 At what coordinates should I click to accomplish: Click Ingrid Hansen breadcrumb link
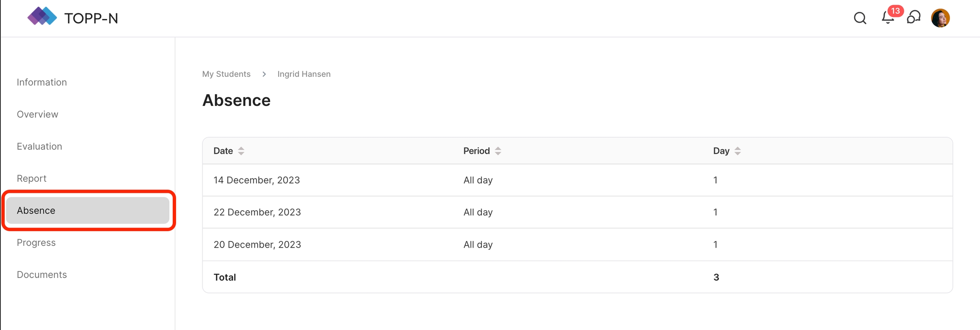tap(304, 74)
